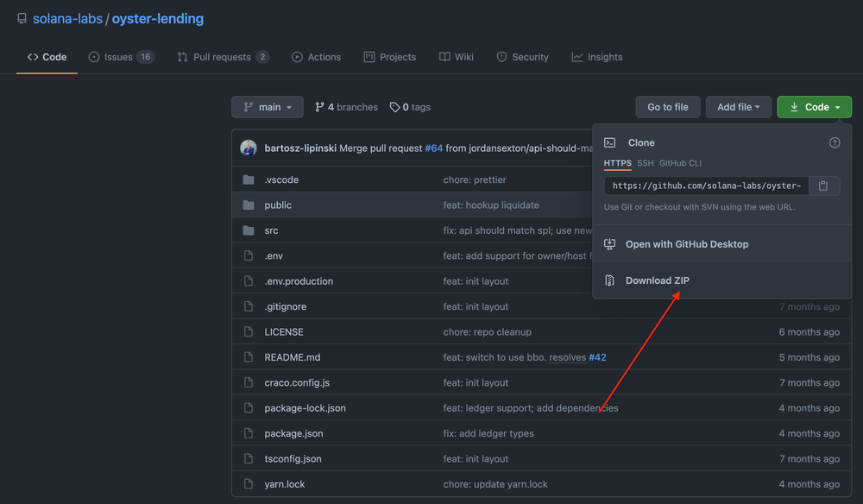Viewport: 863px width, 504px height.
Task: Open the .vscode folder
Action: click(x=281, y=180)
